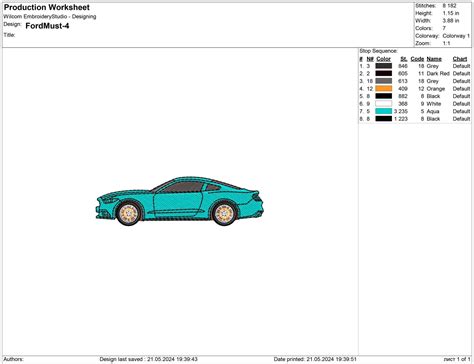Click the 'Design last saved' timestamp
This screenshot has height=364, width=474.
pos(148,359)
